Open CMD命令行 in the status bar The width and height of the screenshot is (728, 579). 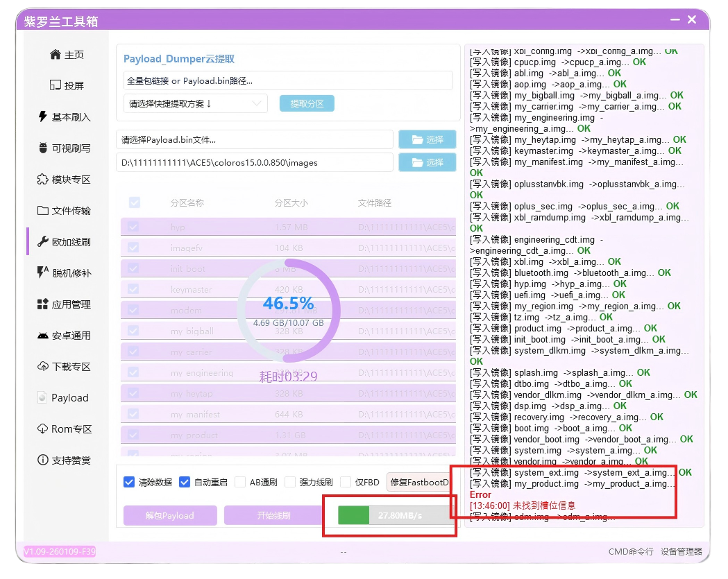point(631,552)
